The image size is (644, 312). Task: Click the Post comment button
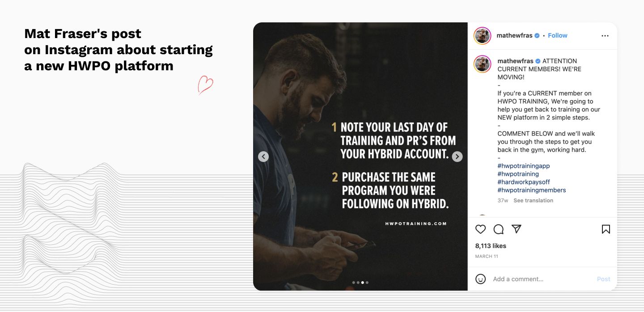click(x=603, y=279)
